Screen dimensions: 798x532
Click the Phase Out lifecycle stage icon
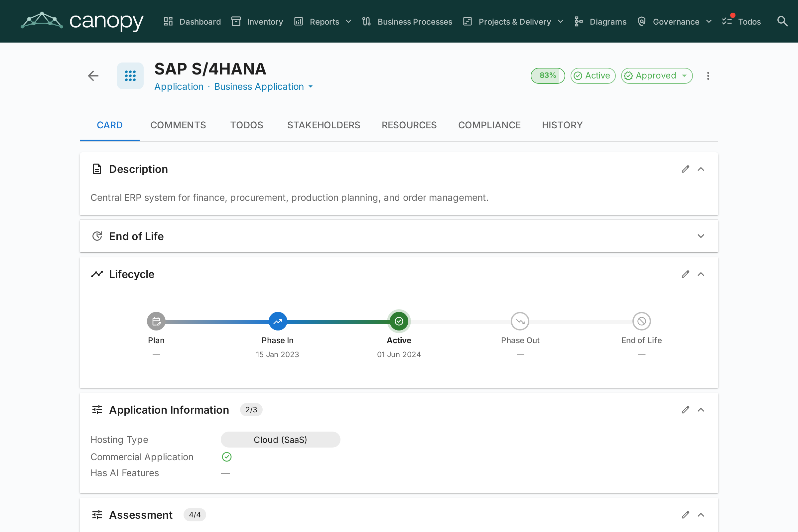pos(520,321)
